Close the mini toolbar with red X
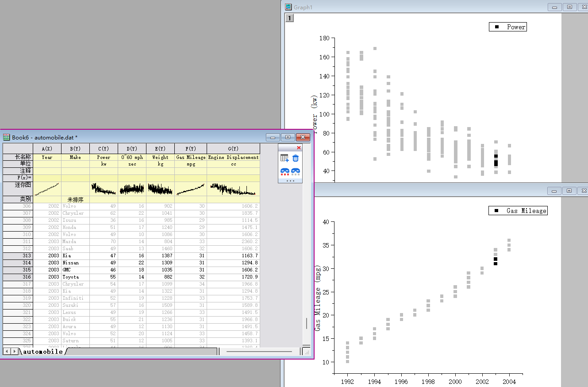Screen dimensions: 588x387 299,147
